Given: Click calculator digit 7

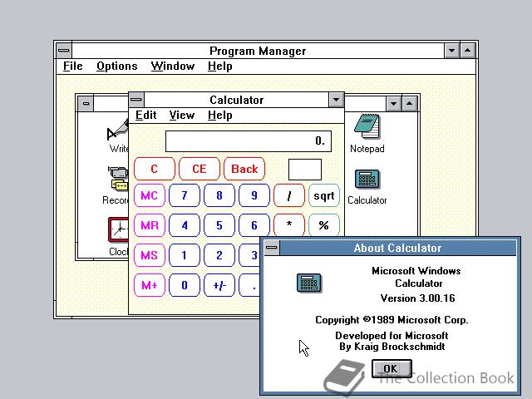Looking at the screenshot, I should 185,195.
